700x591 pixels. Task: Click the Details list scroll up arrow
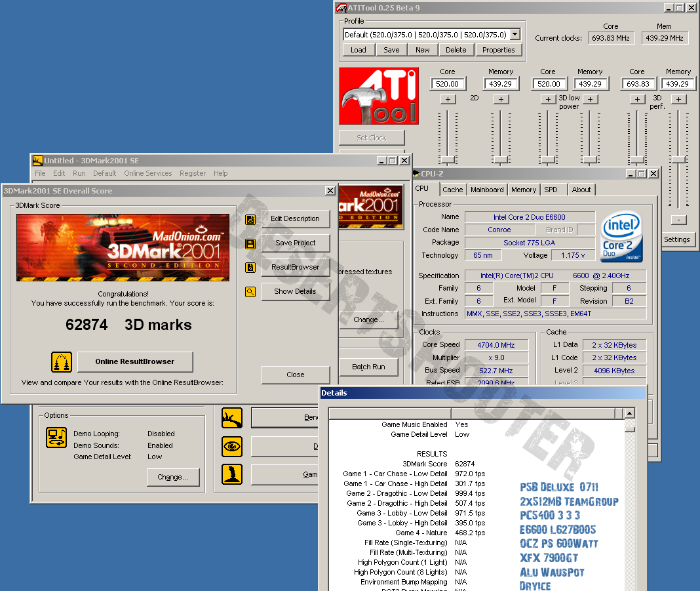(x=629, y=413)
